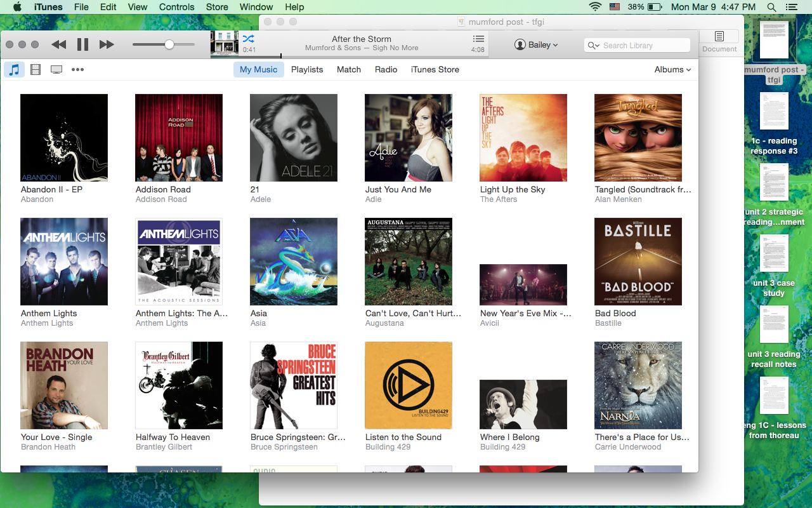Open the Where I Belong album cover
Viewport: 812px width, 508px height.
pyautogui.click(x=523, y=404)
